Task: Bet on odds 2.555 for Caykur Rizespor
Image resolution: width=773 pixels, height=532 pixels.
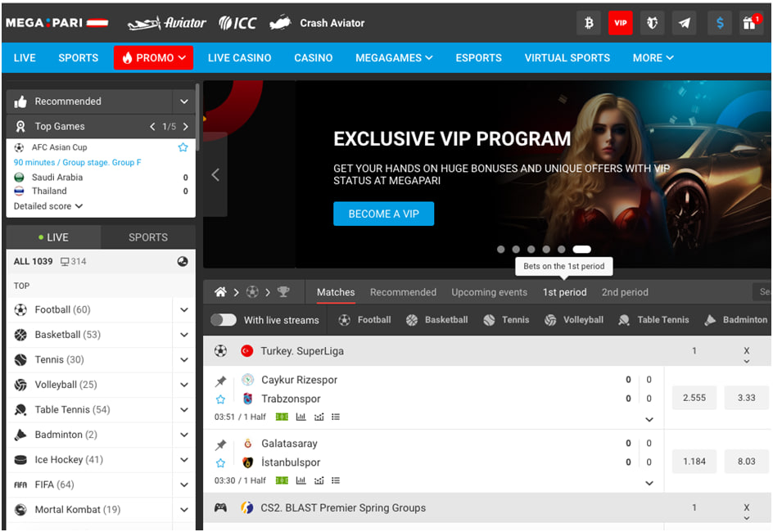Action: pos(694,398)
